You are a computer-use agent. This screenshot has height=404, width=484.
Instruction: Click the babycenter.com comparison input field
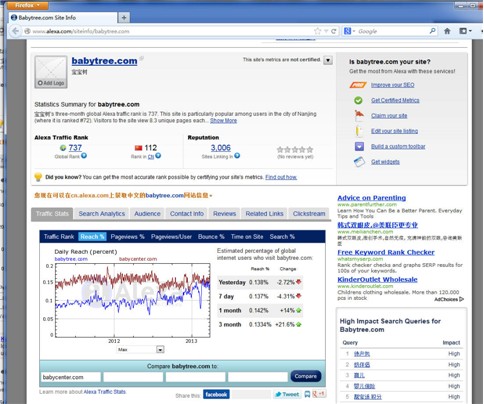point(71,377)
